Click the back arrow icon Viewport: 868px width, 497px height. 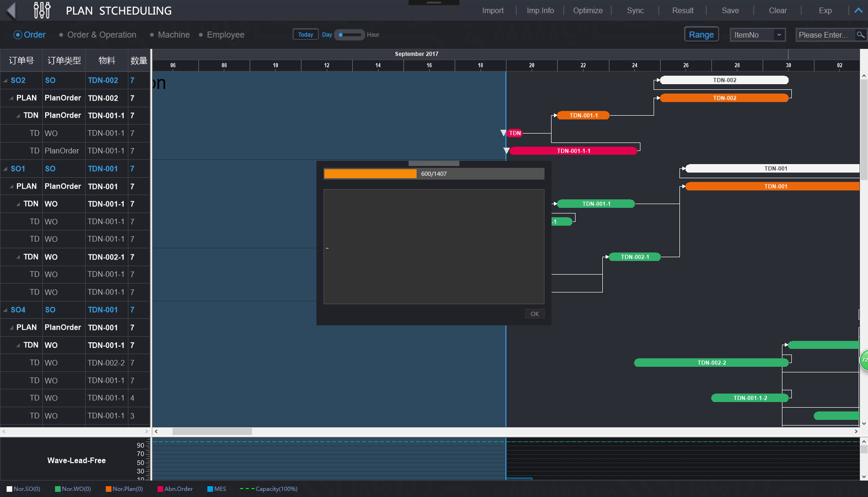[x=11, y=10]
